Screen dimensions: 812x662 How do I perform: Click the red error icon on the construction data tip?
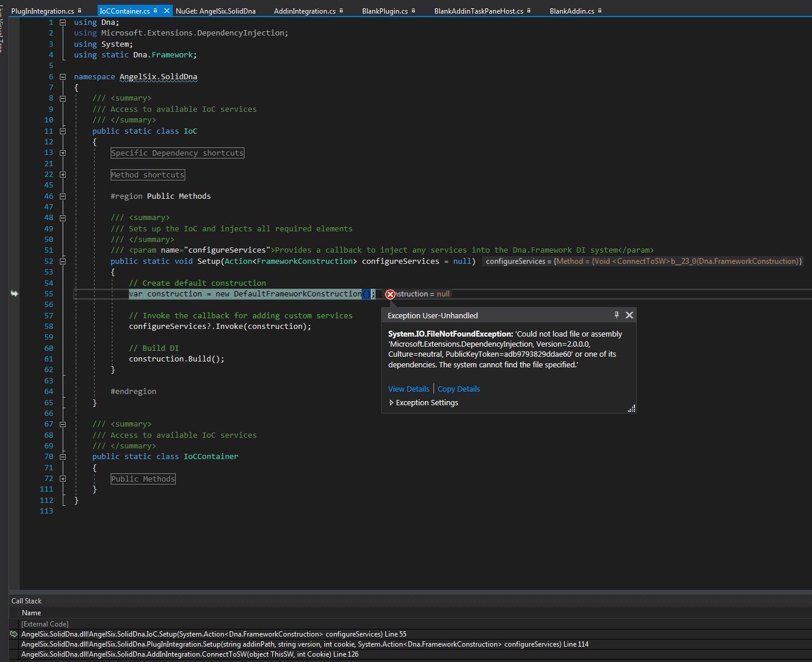pyautogui.click(x=390, y=294)
